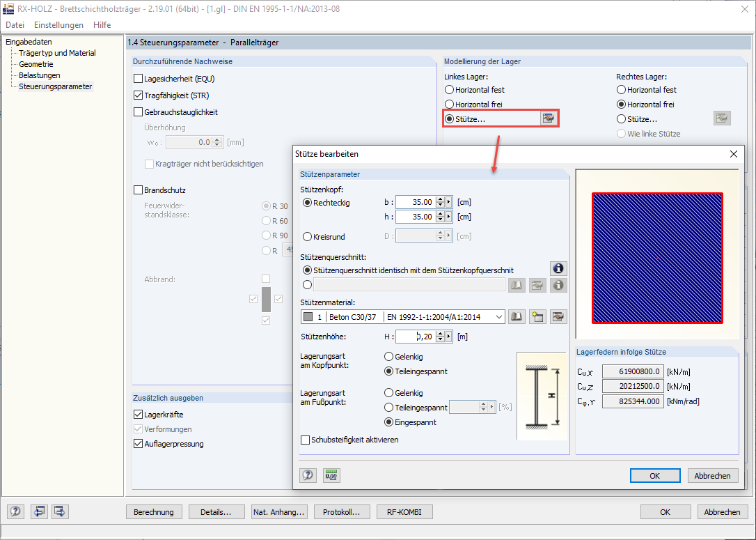Enable Brandschutz checkbox
This screenshot has height=540, width=756.
click(x=138, y=190)
